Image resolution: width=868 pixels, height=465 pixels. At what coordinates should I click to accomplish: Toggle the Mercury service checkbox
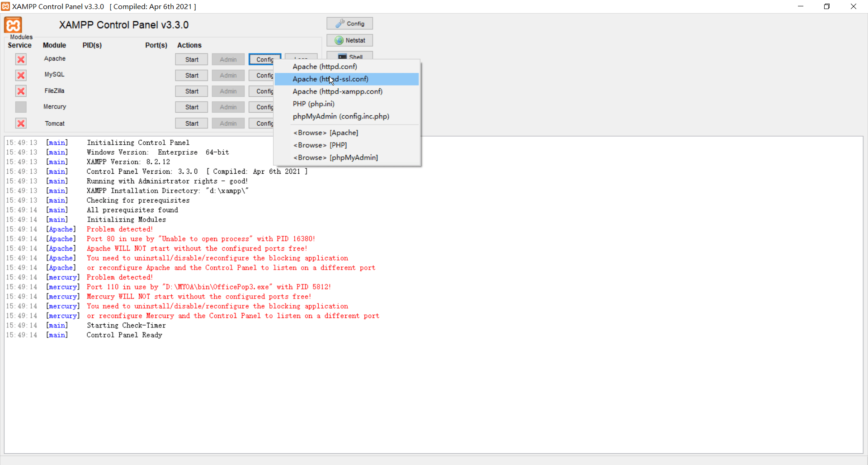(21, 107)
